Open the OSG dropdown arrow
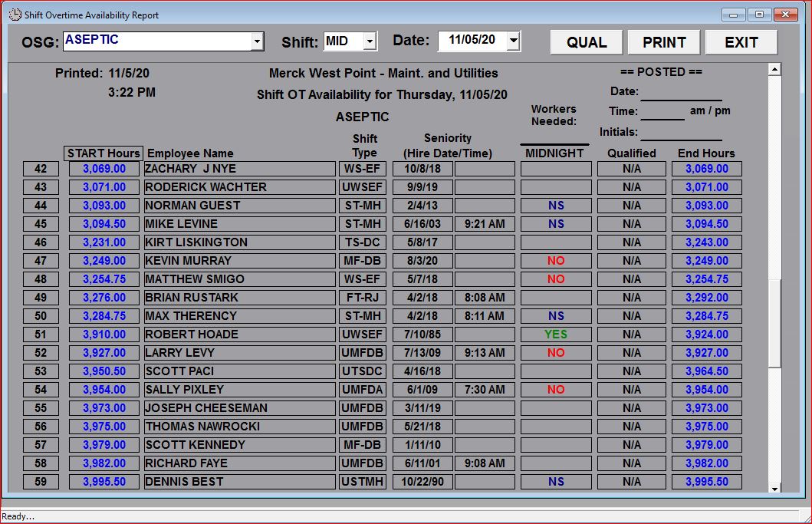 coord(257,41)
